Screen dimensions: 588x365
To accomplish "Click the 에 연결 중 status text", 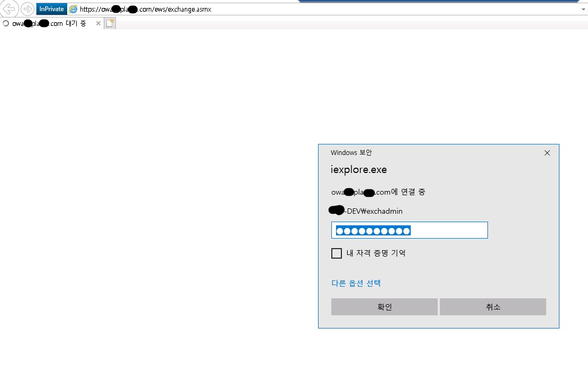I will [408, 192].
